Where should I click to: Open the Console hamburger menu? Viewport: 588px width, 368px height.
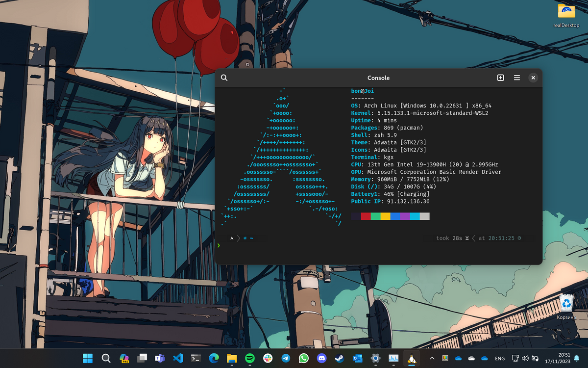point(516,78)
